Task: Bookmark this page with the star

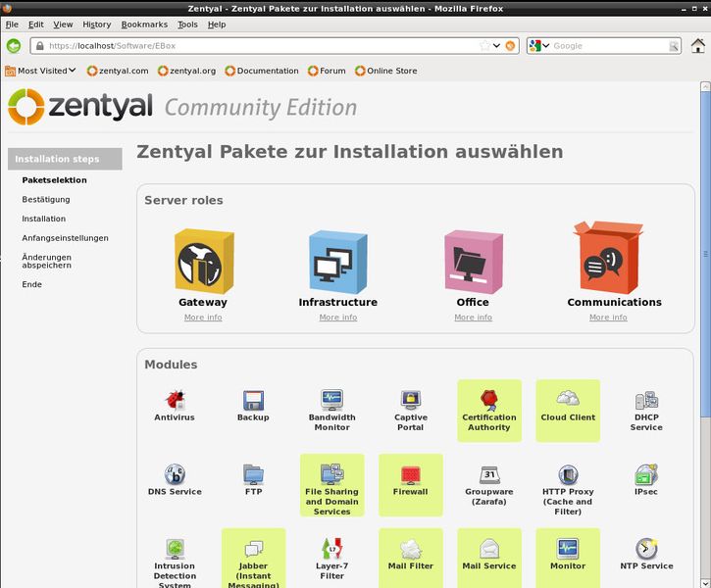Action: [x=484, y=46]
